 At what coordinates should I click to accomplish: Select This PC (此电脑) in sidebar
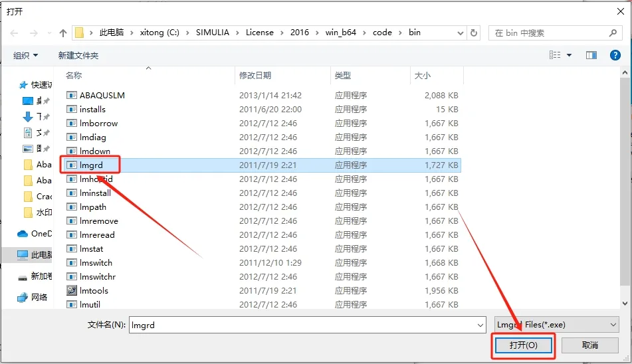coord(35,254)
